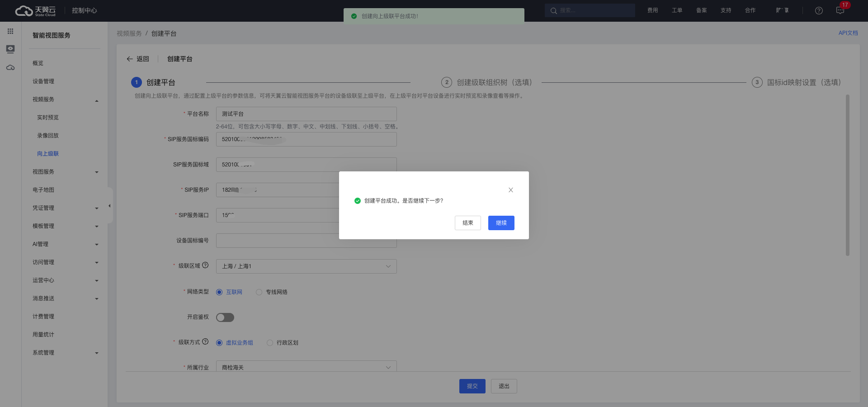Toggle the 开启鉴权 switch
The height and width of the screenshot is (407, 868).
[225, 317]
